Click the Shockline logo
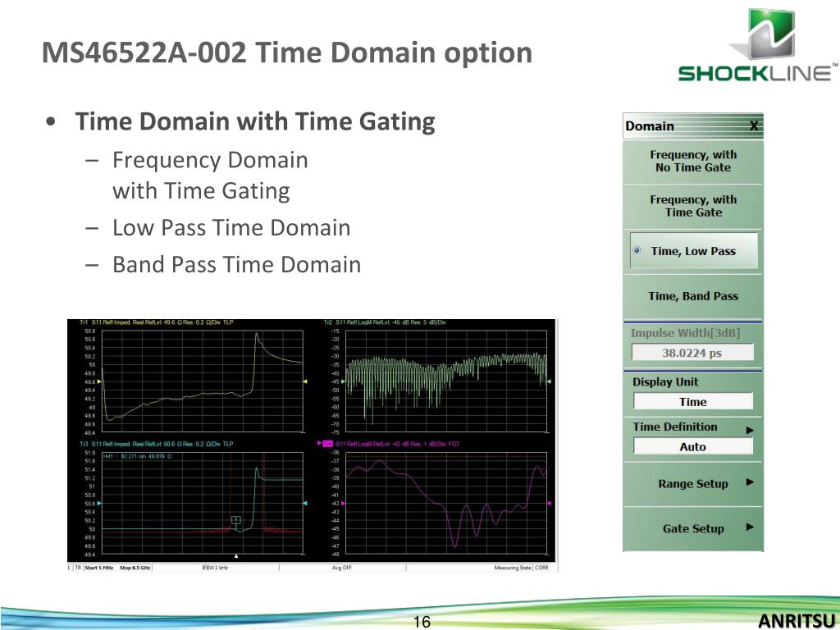The width and height of the screenshot is (840, 630). (757, 45)
